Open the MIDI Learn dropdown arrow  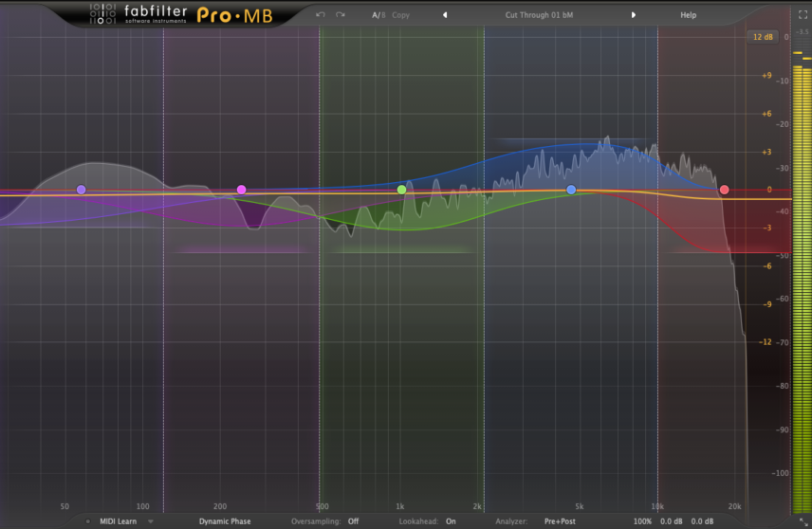[x=151, y=521]
